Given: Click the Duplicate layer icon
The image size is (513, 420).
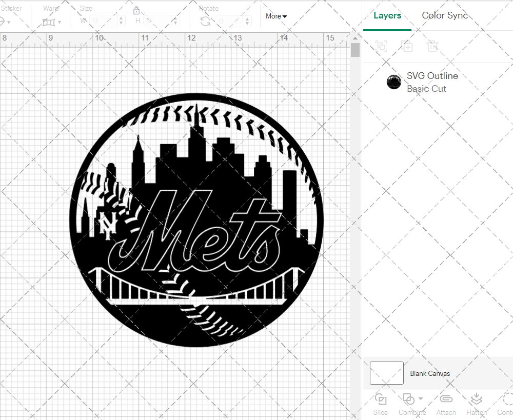Looking at the screenshot, I should tap(407, 46).
